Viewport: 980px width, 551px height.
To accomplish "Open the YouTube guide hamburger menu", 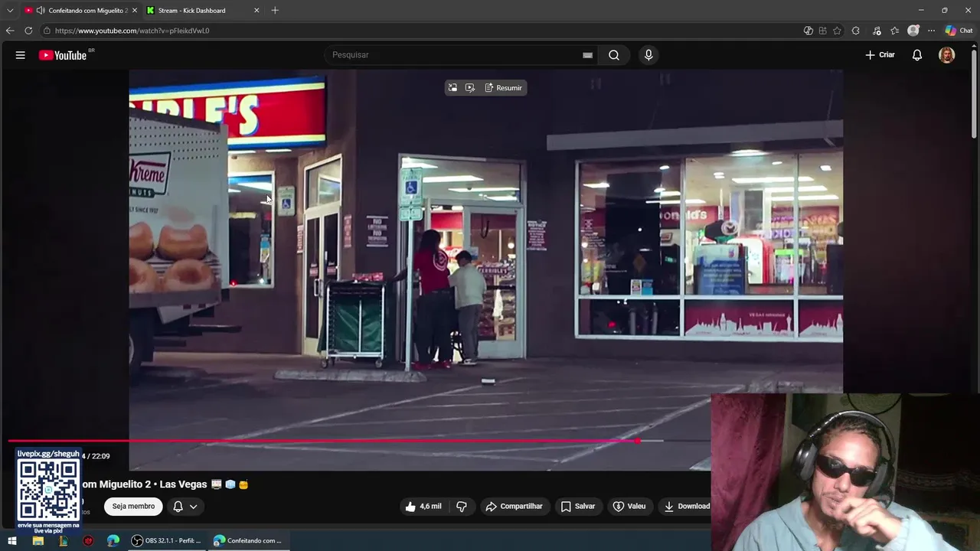I will tap(21, 55).
